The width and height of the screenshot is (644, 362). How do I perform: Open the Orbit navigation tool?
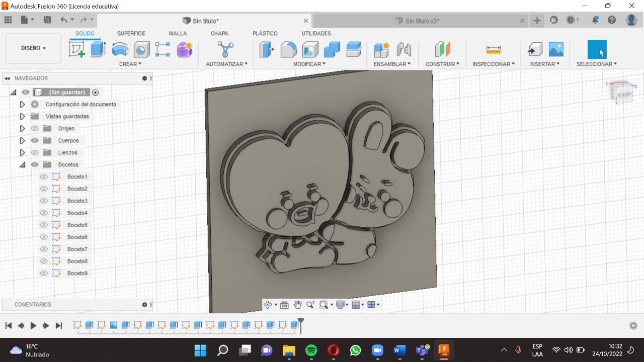(268, 305)
